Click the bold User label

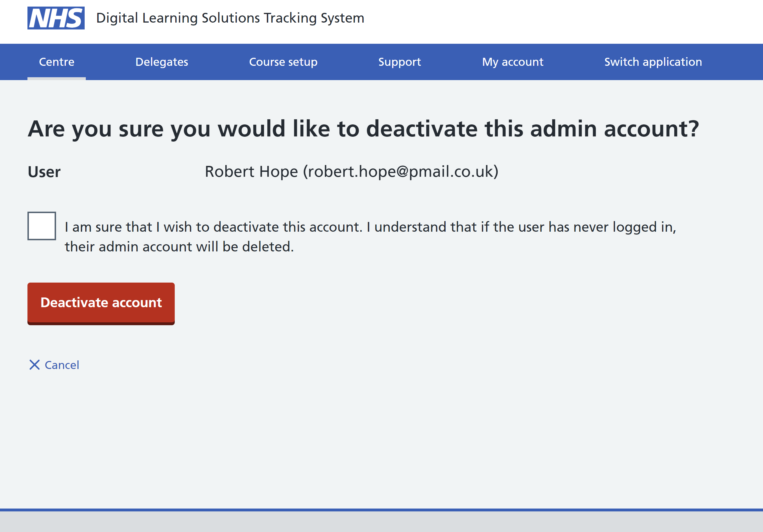point(44,172)
